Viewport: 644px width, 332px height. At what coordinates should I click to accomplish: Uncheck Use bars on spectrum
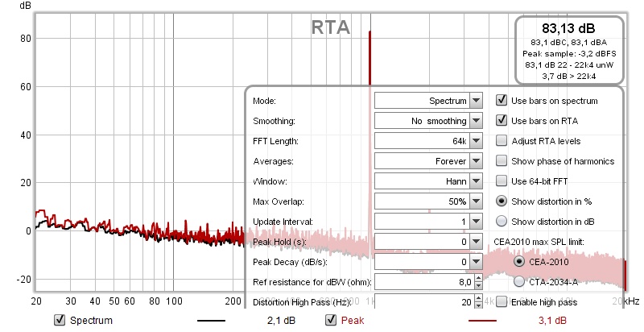[x=502, y=101]
